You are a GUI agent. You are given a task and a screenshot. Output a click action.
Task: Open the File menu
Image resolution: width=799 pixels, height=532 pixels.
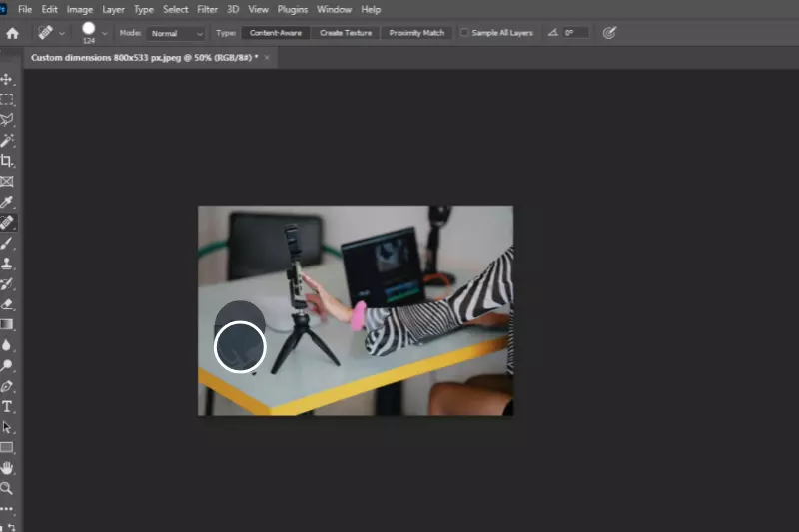click(25, 10)
